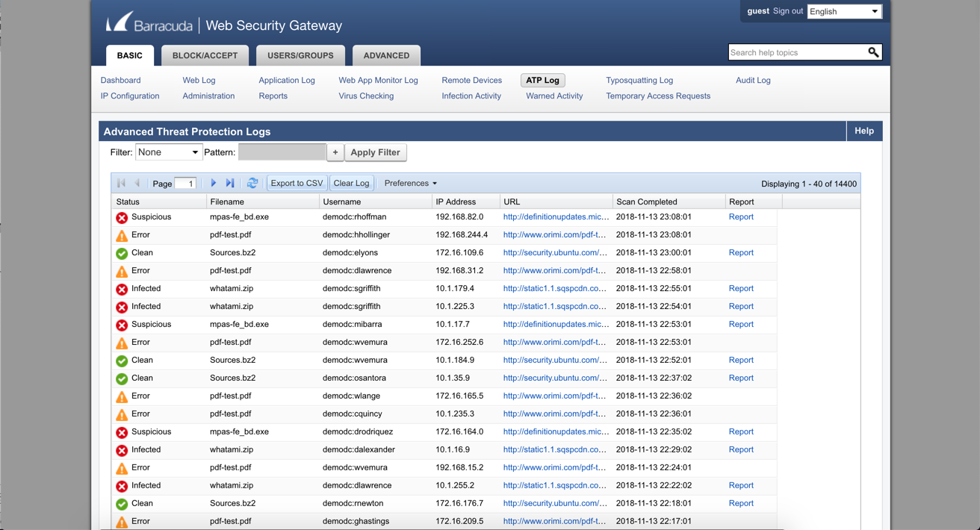
Task: Click the Export to CSV button
Action: [x=297, y=183]
